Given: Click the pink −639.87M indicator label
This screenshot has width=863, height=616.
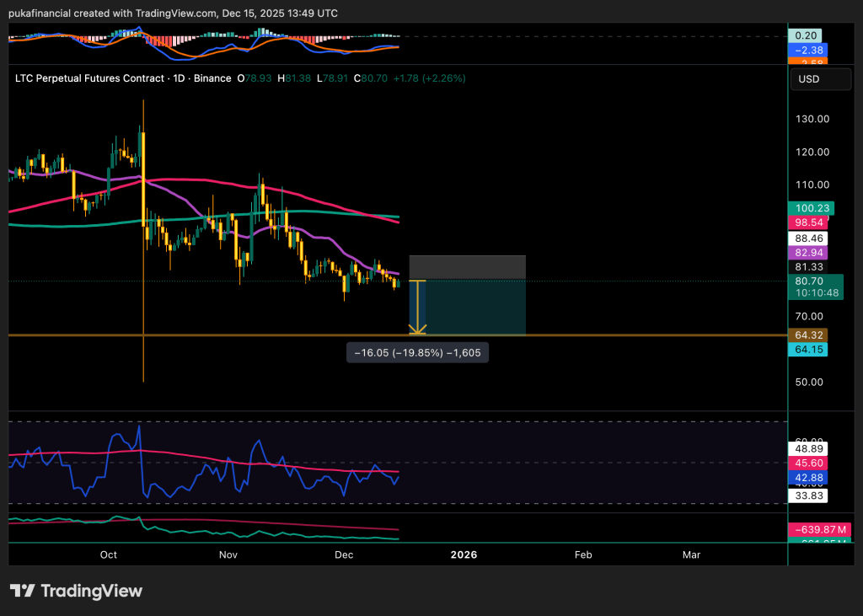Looking at the screenshot, I should coord(819,529).
